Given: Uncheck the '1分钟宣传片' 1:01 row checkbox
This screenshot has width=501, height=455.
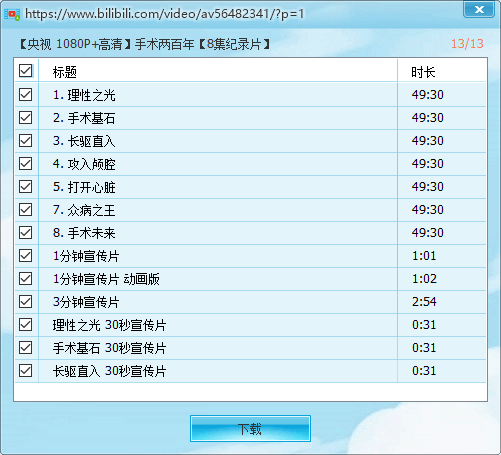Looking at the screenshot, I should point(26,256).
